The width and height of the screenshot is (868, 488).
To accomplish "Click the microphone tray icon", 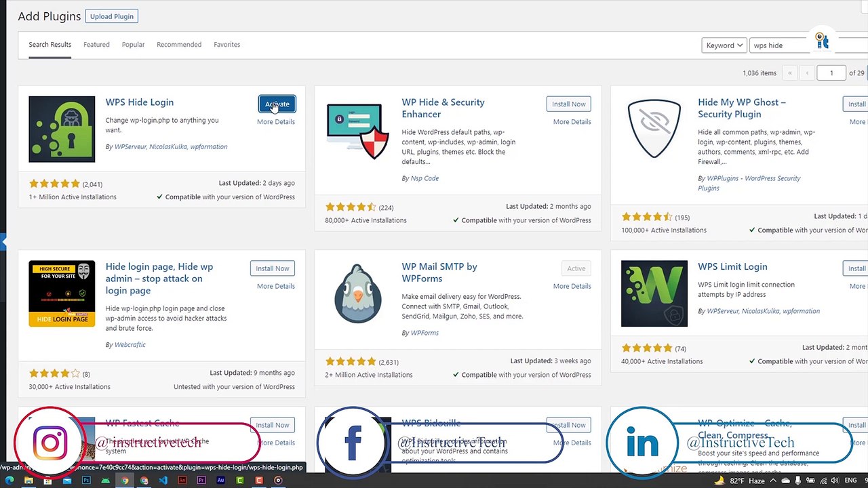I will [797, 481].
